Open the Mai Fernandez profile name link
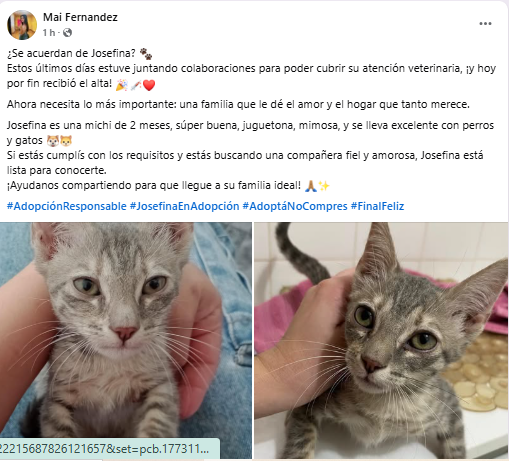 (80, 17)
